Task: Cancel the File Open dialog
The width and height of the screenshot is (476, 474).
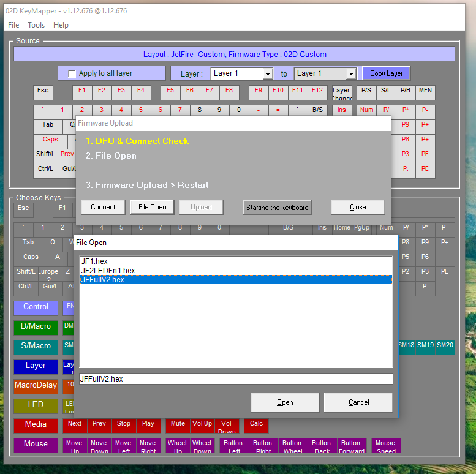Action: (x=358, y=402)
